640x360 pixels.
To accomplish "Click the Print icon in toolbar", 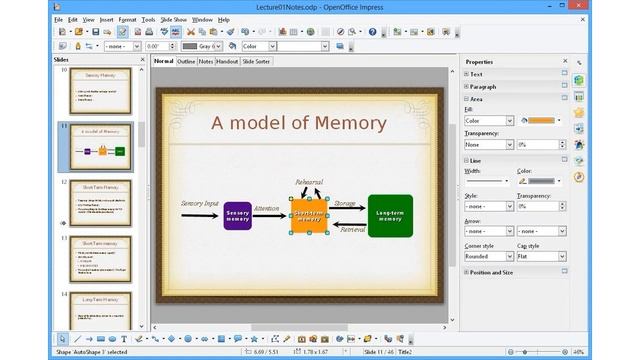I will (x=149, y=32).
